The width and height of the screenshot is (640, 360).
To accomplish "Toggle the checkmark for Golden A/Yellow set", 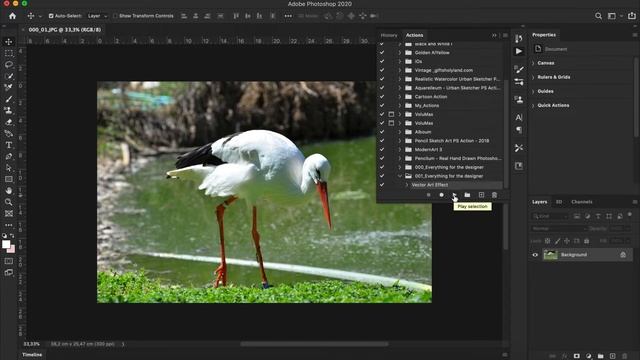I will (382, 53).
